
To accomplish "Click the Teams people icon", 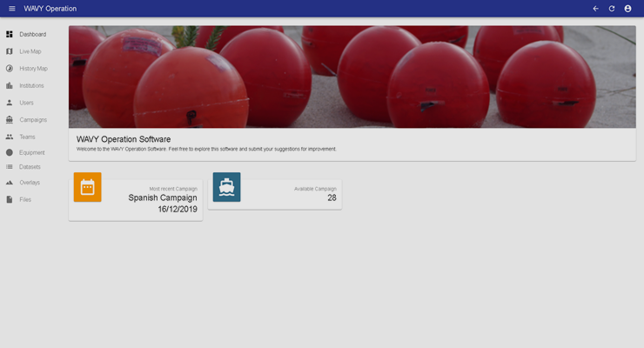I will (10, 137).
